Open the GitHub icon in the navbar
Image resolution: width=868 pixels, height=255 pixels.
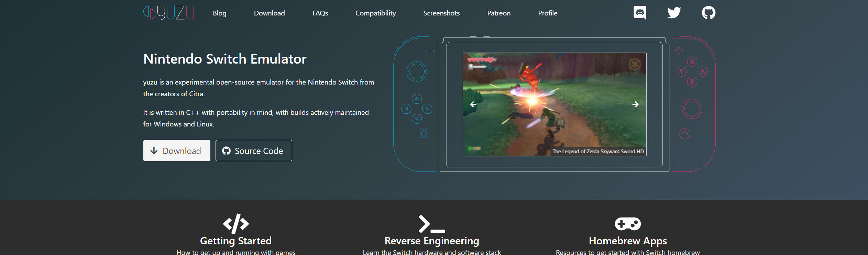coord(708,13)
